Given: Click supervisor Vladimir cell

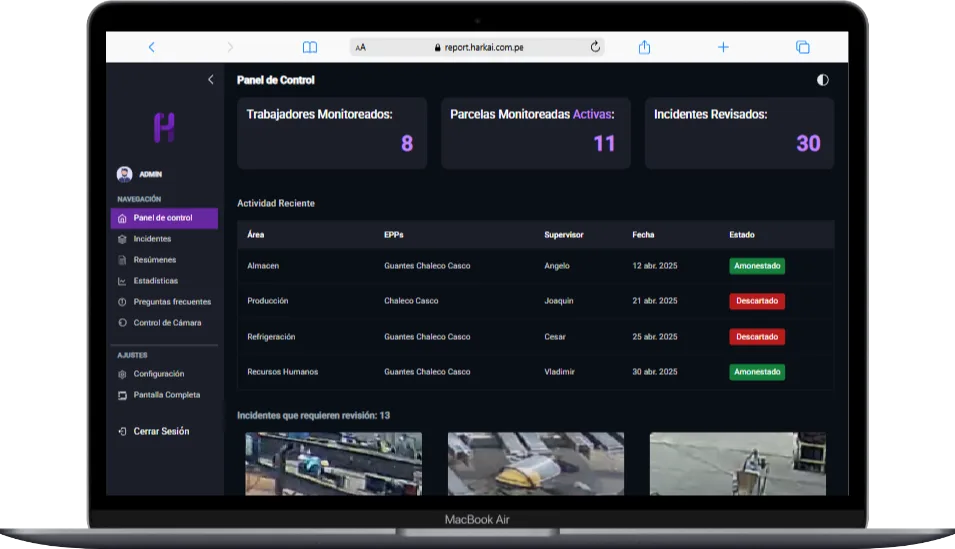Looking at the screenshot, I should (559, 372).
